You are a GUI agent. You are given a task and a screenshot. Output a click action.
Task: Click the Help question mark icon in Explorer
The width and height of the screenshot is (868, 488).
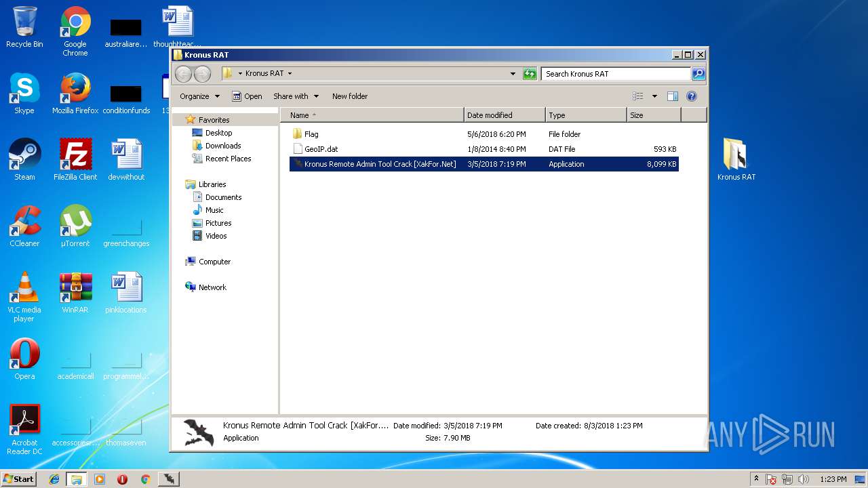[692, 96]
